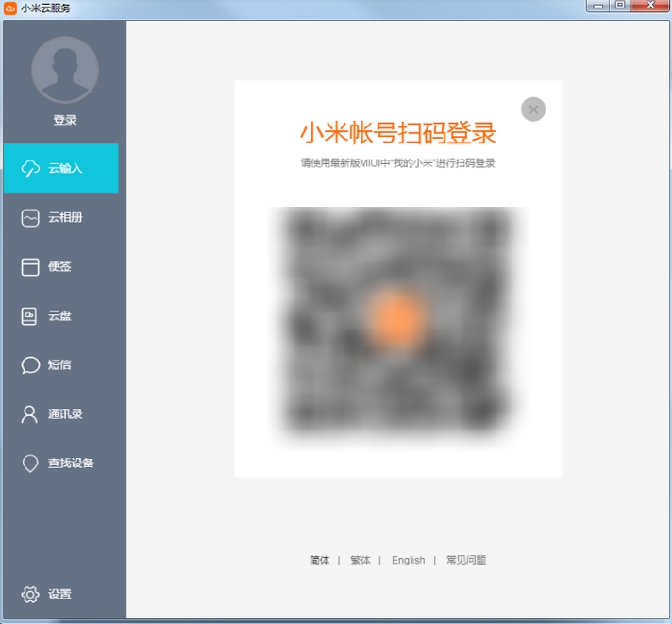The width and height of the screenshot is (672, 624).
Task: Switch language to 简体
Action: pos(320,560)
